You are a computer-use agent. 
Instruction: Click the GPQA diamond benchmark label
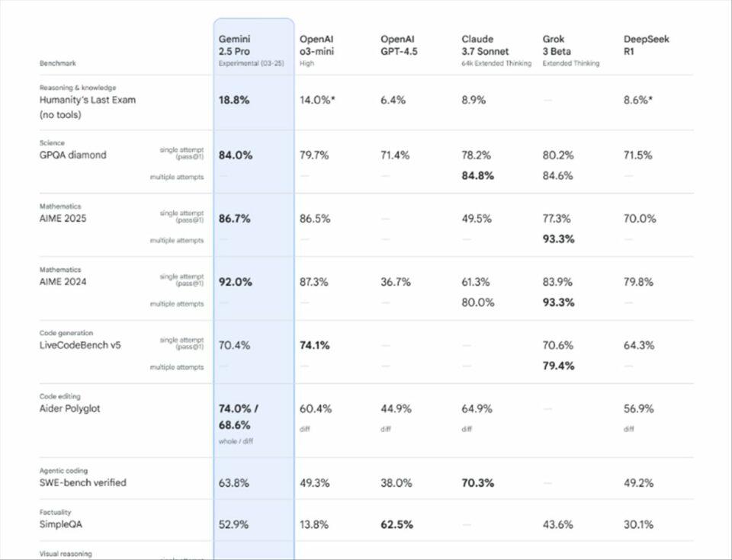click(x=73, y=155)
